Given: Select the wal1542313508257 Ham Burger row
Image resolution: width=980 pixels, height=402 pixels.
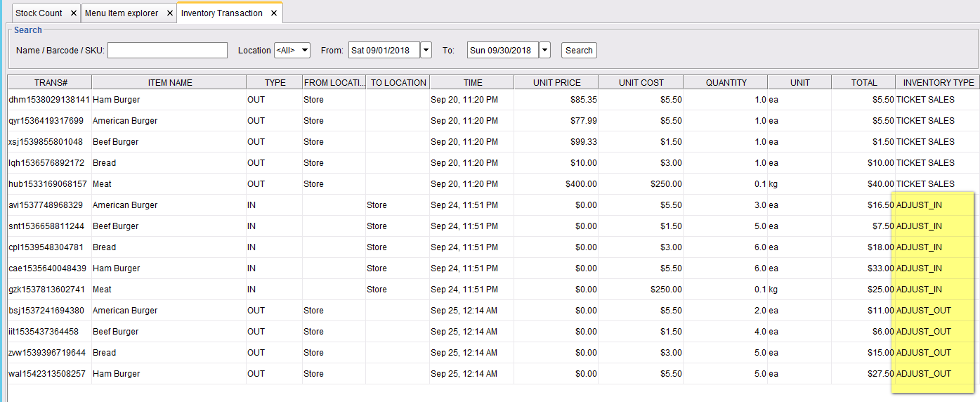Looking at the screenshot, I should [493, 374].
